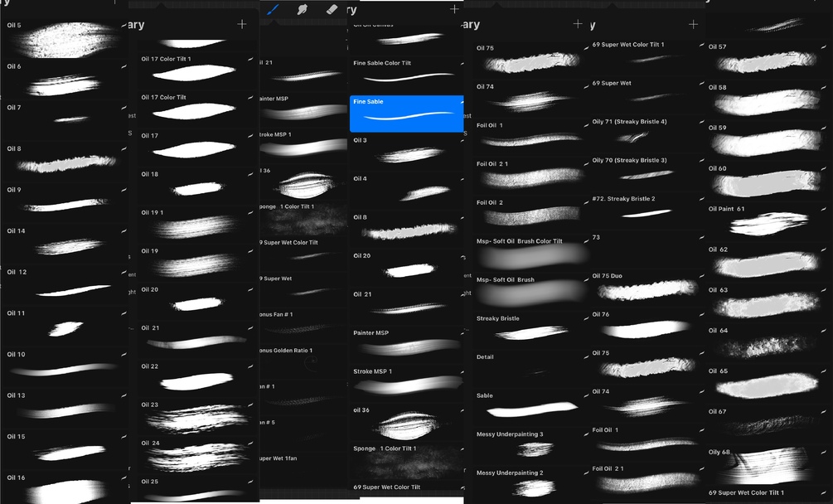Select the Oil 22 brush

click(197, 379)
